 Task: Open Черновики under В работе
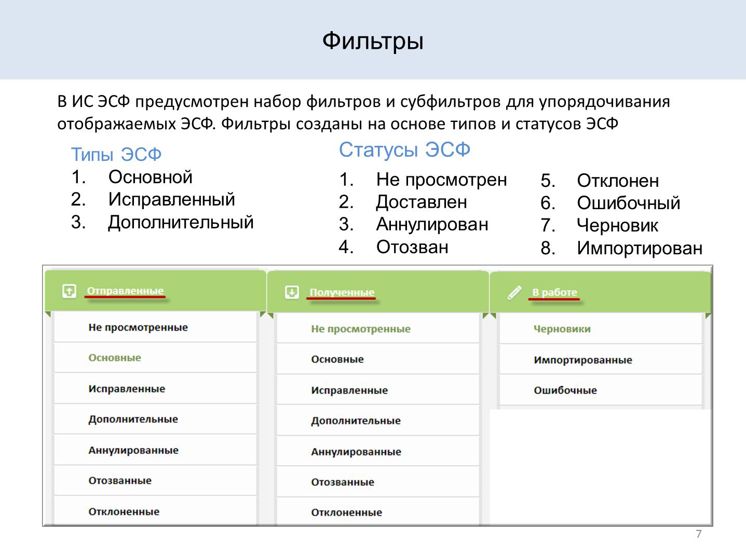pos(562,329)
